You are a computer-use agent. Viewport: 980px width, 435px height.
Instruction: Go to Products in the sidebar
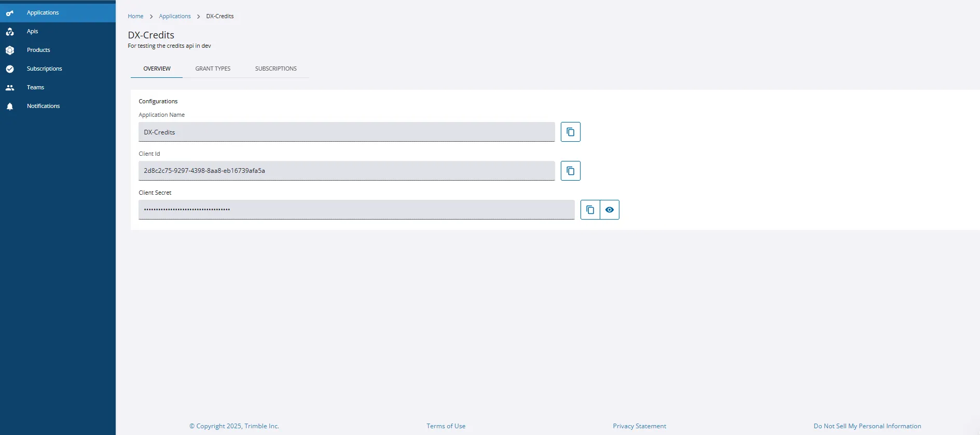pos(58,50)
